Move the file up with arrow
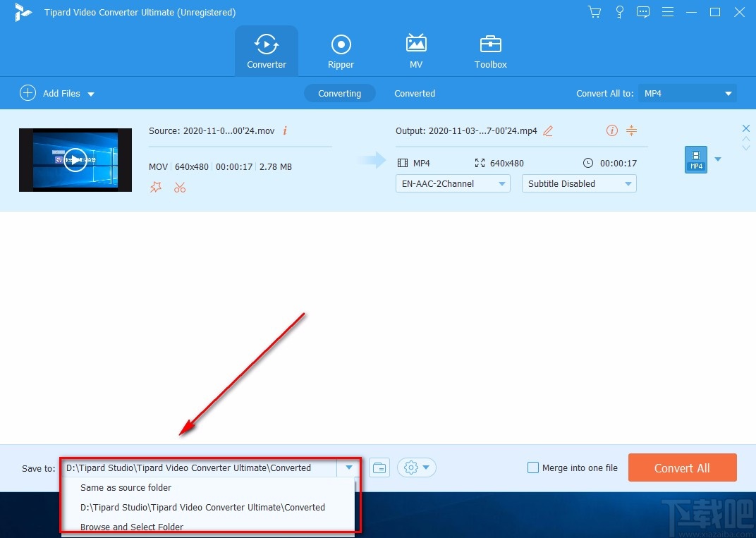 746,140
